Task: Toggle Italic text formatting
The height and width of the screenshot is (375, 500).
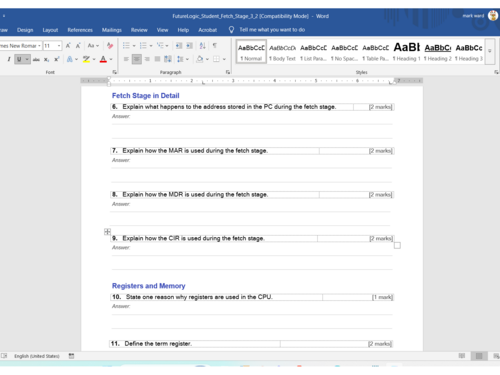Action: pyautogui.click(x=9, y=59)
